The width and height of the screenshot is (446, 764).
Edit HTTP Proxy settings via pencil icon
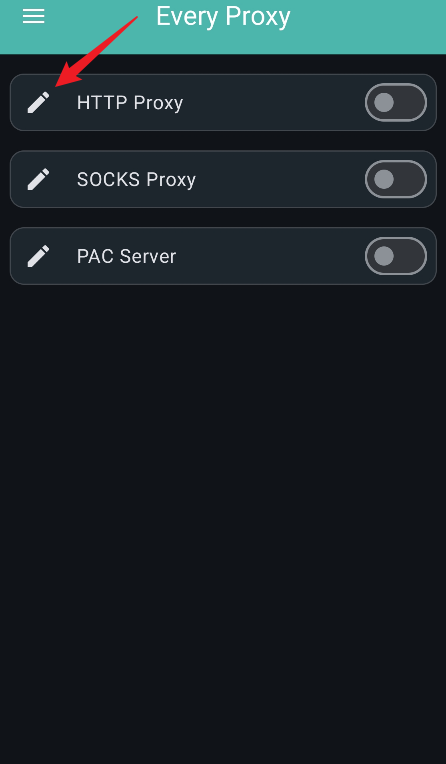coord(39,102)
